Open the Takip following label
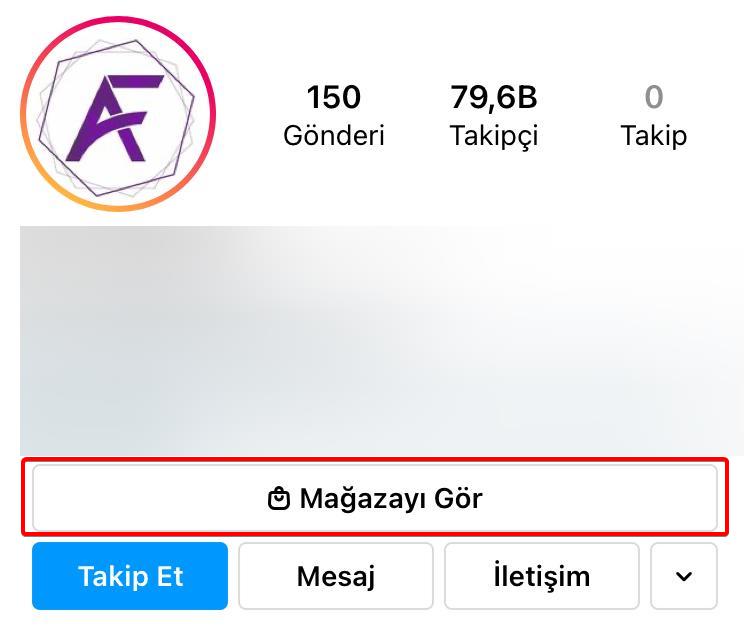This screenshot has height=632, width=750. [x=654, y=136]
